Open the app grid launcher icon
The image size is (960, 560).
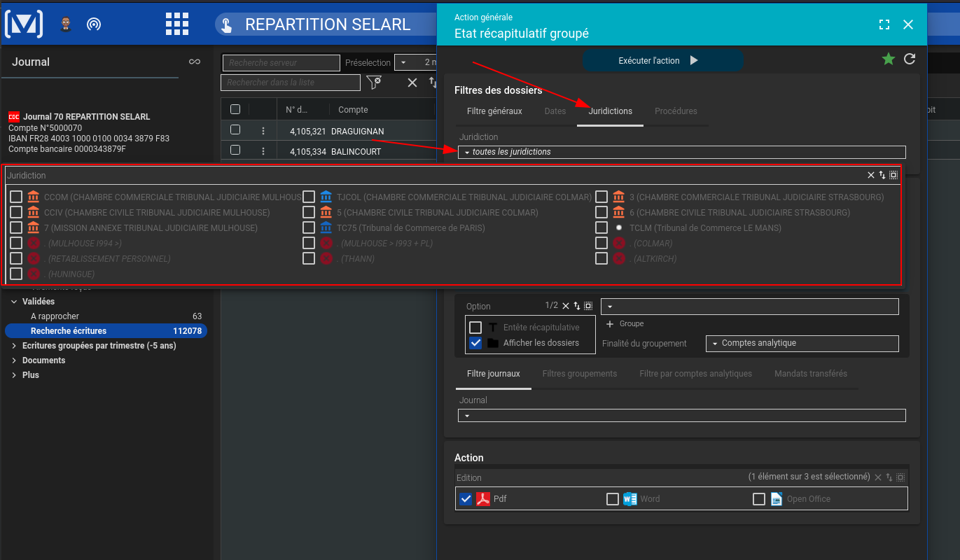[177, 24]
